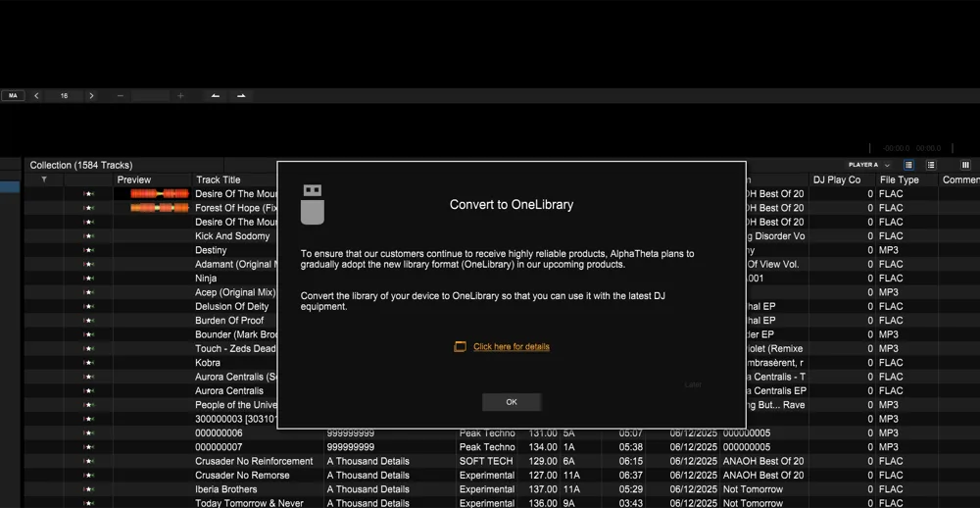Click the status icon in Today Tomorrow & Never row

[89, 504]
